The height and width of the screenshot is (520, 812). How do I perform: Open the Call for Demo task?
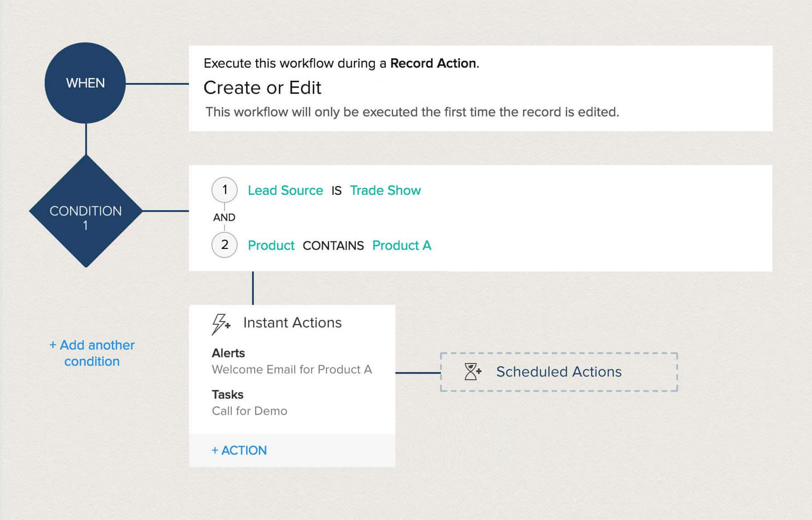coord(249,411)
